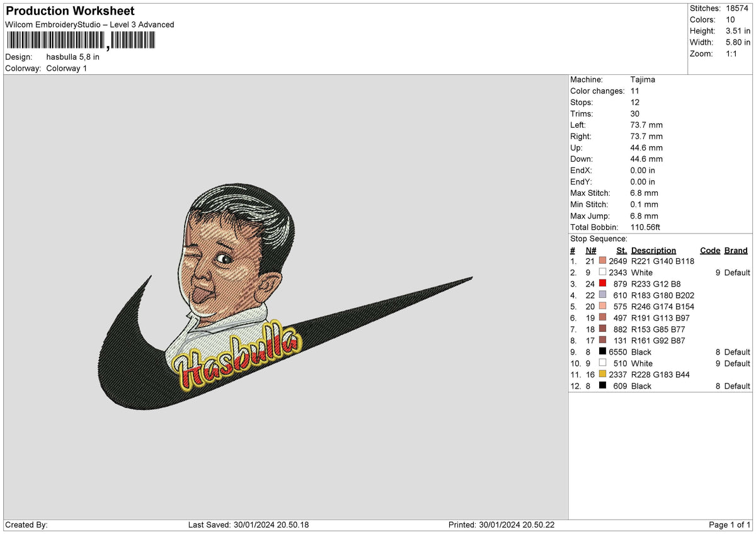Click the barcode under the Wilcom heading
This screenshot has height=534, width=756.
click(x=80, y=40)
